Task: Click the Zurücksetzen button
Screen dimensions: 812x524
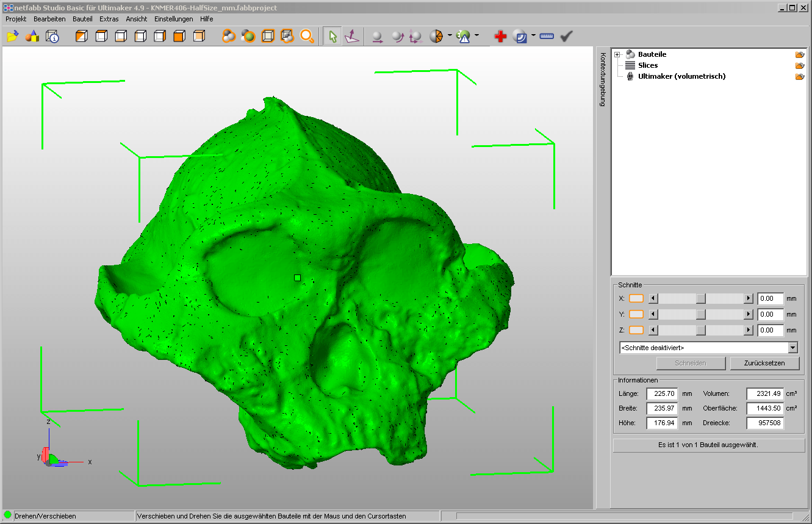Action: tap(764, 363)
